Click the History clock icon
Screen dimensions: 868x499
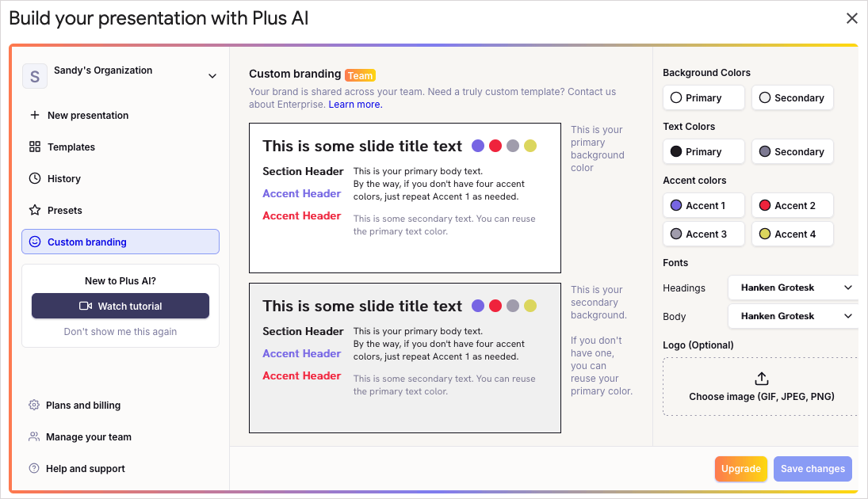34,178
